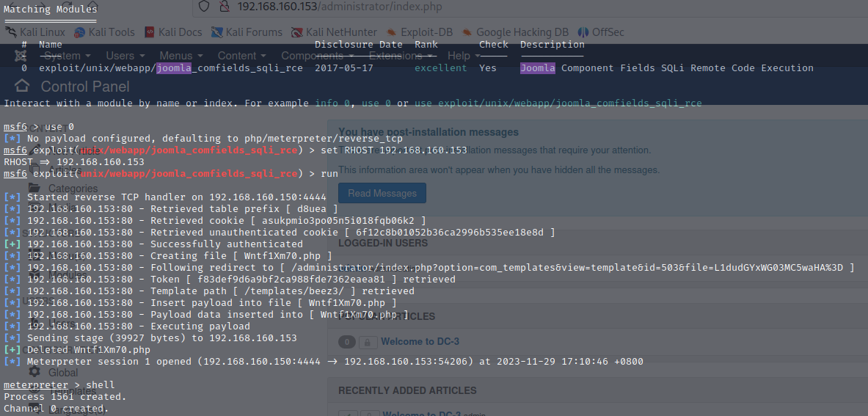Expand the Users dropdown in the top menu
The height and width of the screenshot is (416, 868).
pyautogui.click(x=125, y=56)
